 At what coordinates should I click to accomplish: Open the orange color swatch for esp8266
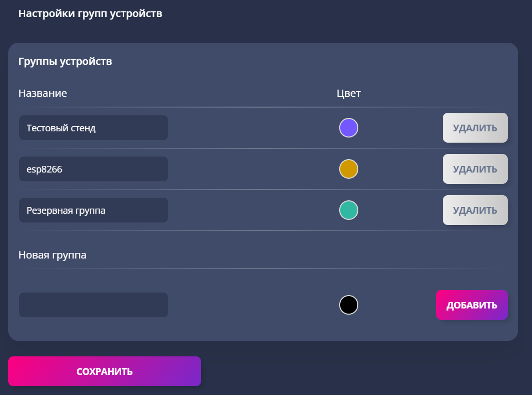click(348, 169)
